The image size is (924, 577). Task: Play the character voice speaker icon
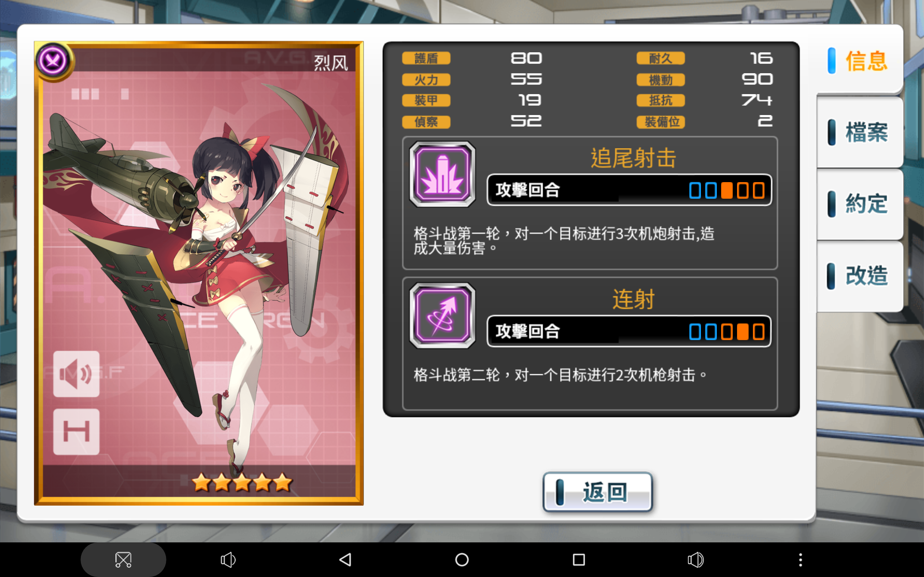77,374
